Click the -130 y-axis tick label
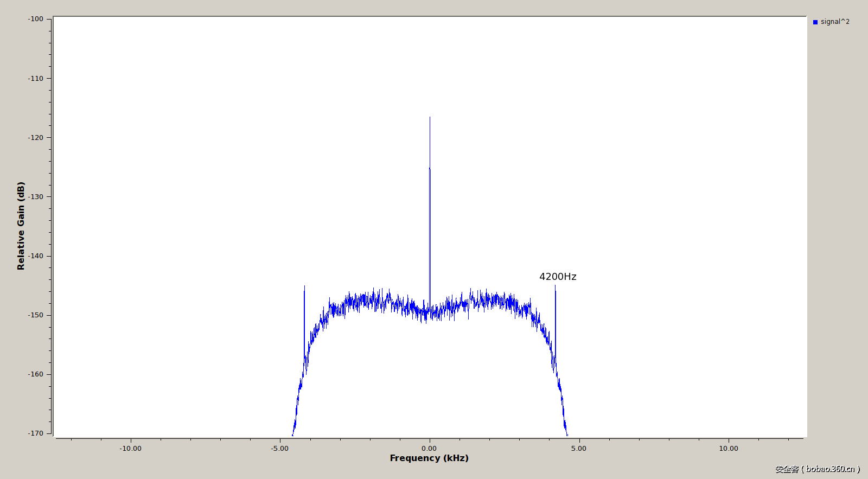Viewport: 868px width, 479px height. (36, 197)
